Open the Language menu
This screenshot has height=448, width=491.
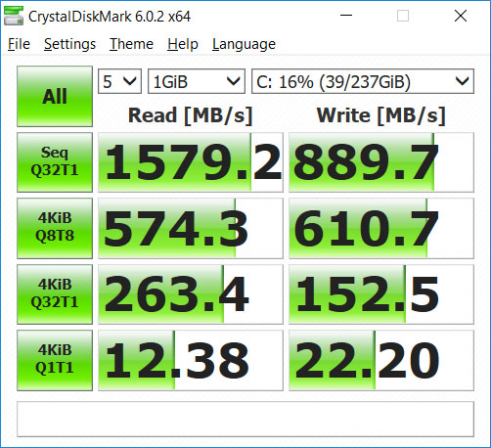[x=244, y=44]
